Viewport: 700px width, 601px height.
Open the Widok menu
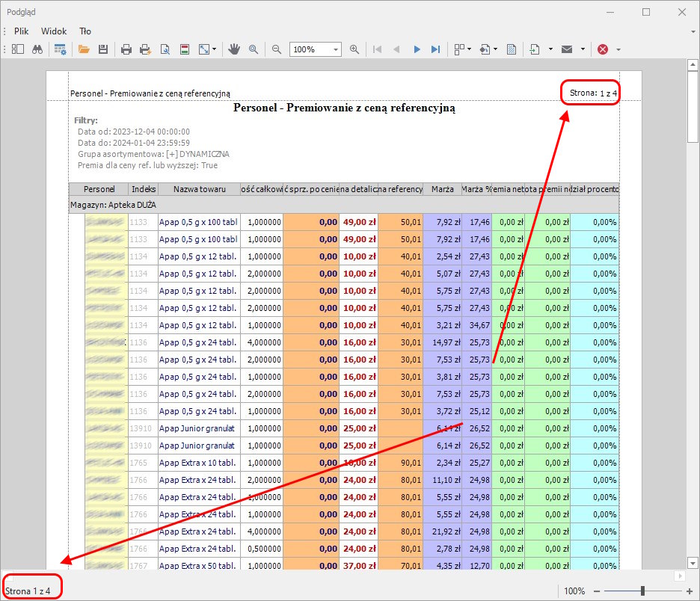(54, 31)
